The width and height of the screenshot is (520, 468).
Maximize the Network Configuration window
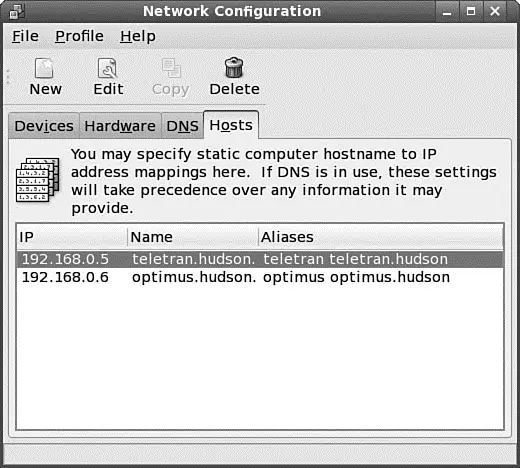(x=471, y=11)
